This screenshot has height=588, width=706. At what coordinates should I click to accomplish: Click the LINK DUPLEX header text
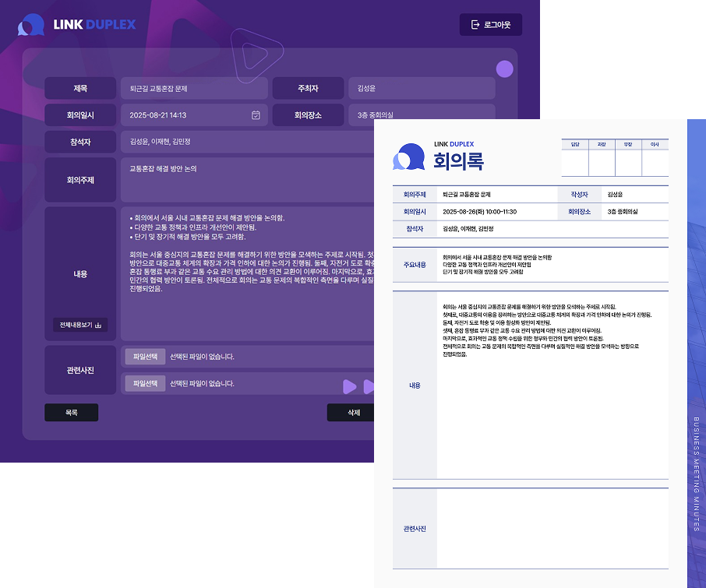coord(94,25)
